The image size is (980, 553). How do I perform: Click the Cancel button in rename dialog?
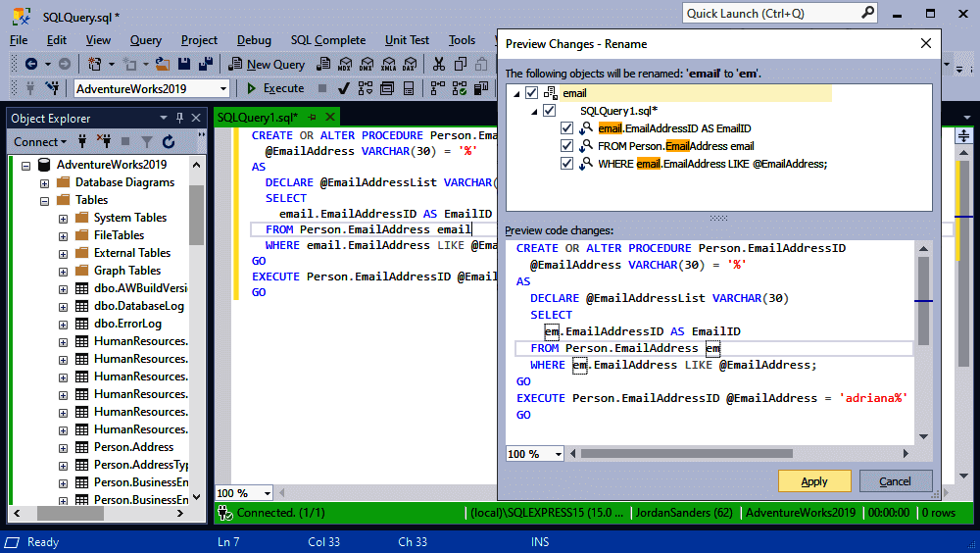point(895,481)
